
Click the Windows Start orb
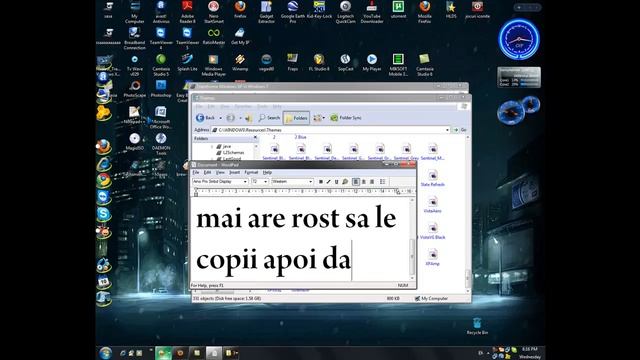[x=105, y=353]
